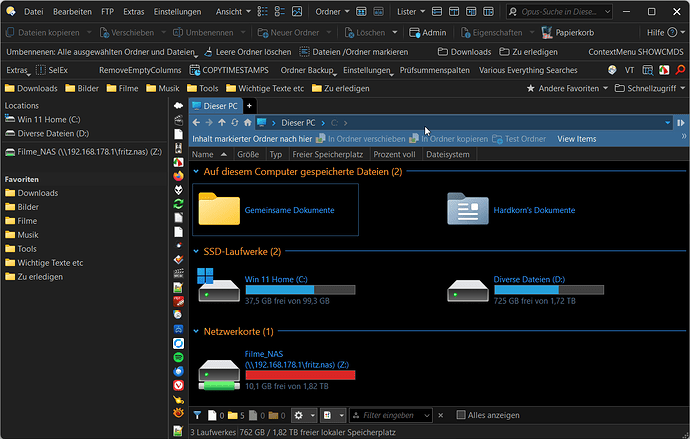Click the image viewer pane icon

pyautogui.click(x=297, y=12)
